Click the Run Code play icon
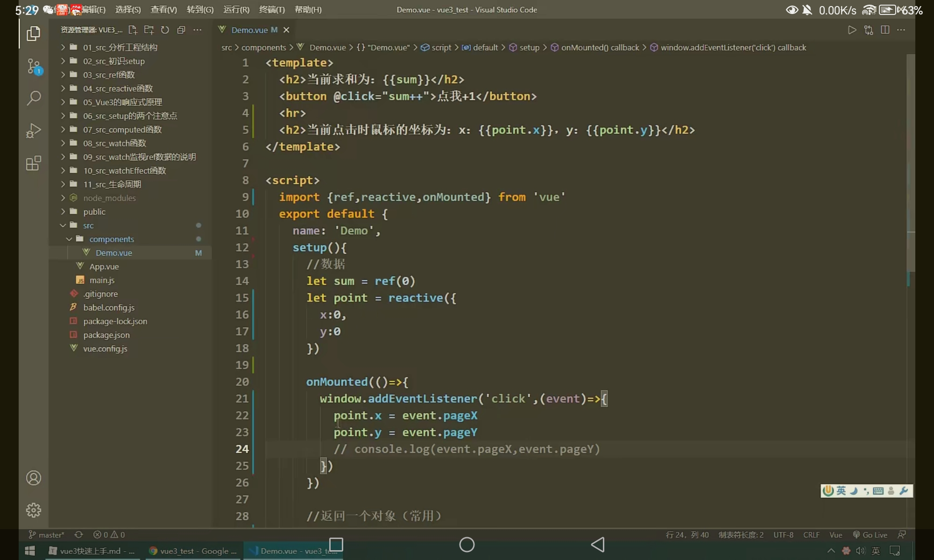Image resolution: width=934 pixels, height=560 pixels. tap(852, 30)
